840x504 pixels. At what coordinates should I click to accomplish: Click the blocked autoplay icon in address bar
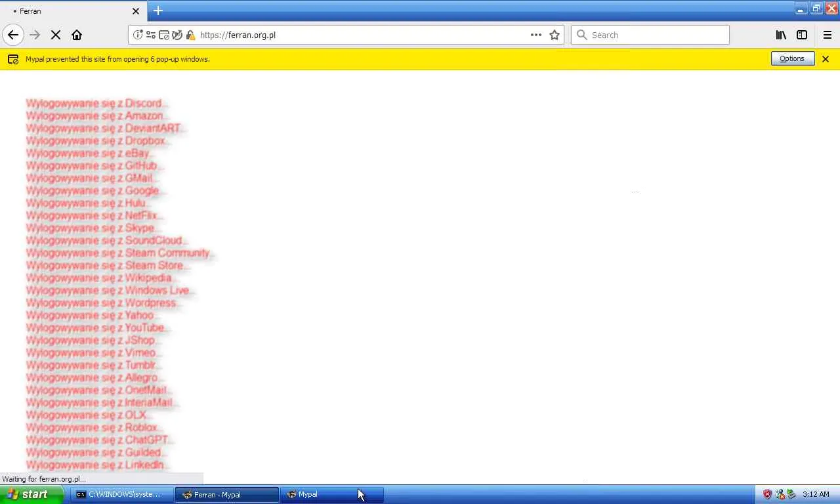pos(177,35)
